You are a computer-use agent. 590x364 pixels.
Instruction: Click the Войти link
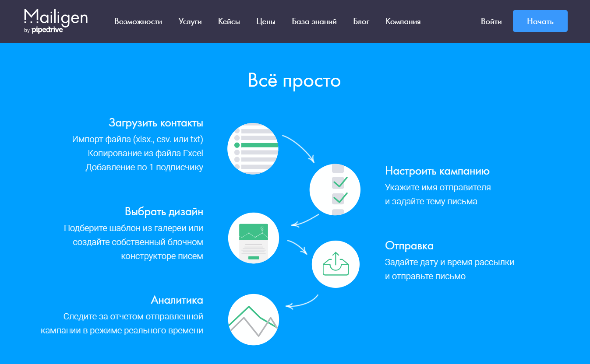(491, 21)
